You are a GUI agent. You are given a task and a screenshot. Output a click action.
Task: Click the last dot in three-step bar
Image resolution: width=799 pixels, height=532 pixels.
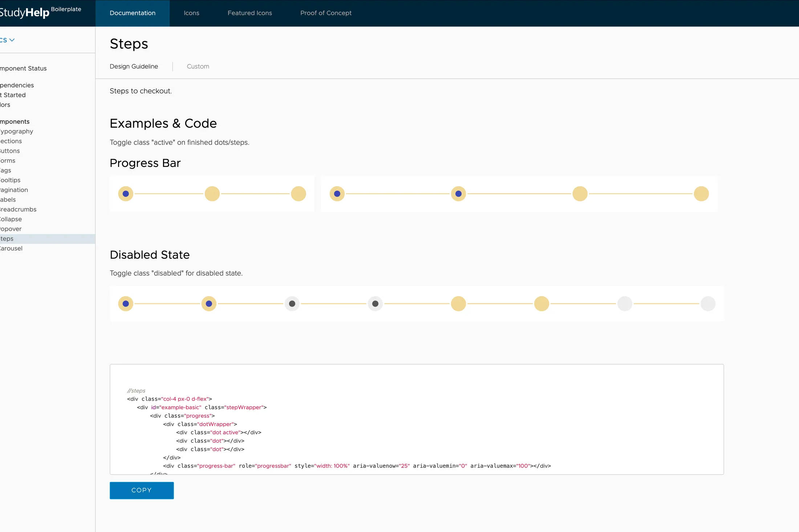299,194
